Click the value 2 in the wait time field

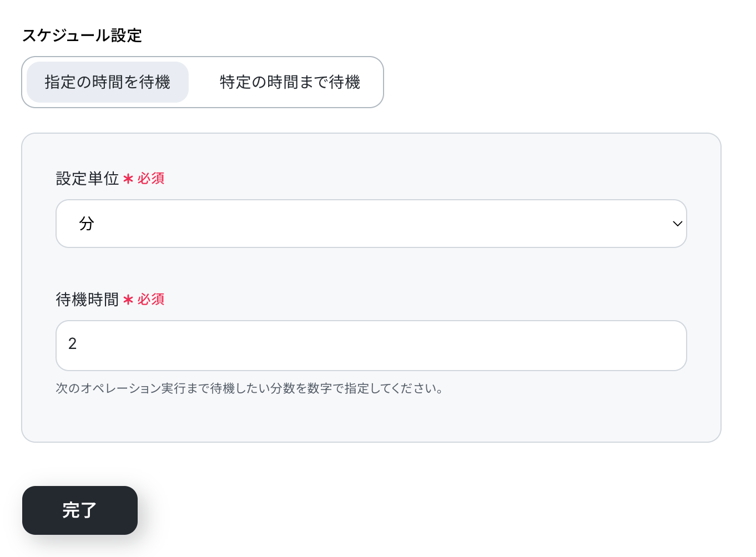73,344
